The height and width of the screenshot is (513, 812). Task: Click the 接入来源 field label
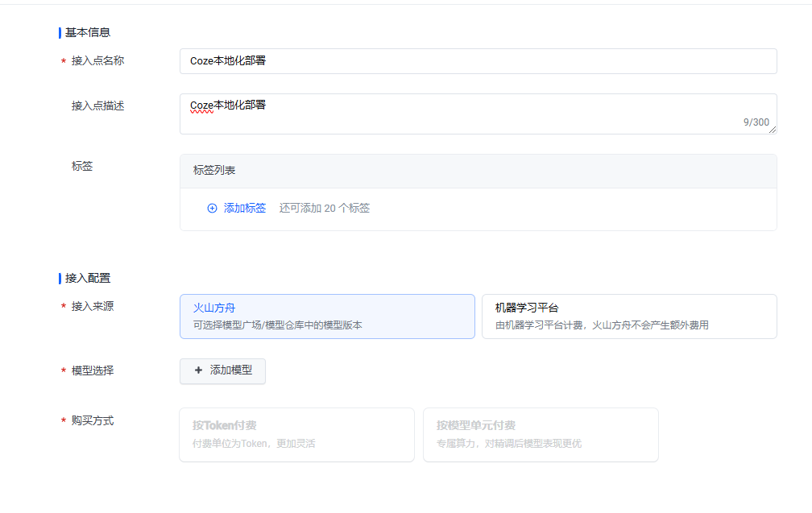pos(92,307)
